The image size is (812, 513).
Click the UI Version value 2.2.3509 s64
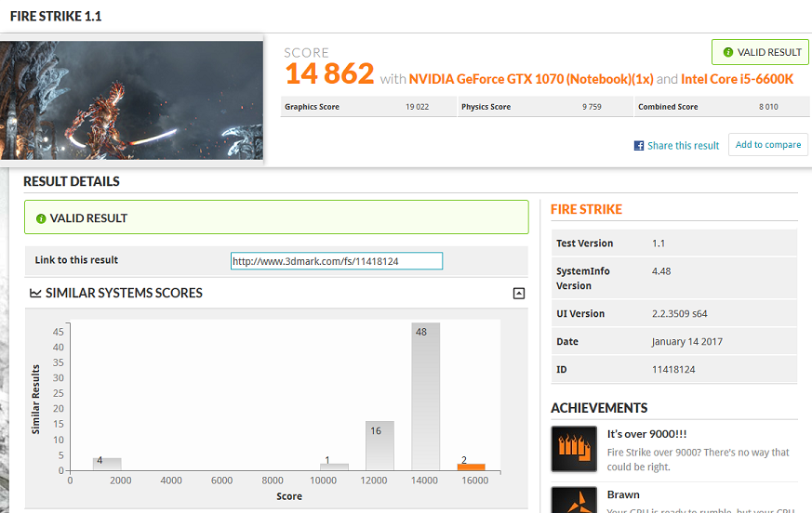[x=679, y=314]
